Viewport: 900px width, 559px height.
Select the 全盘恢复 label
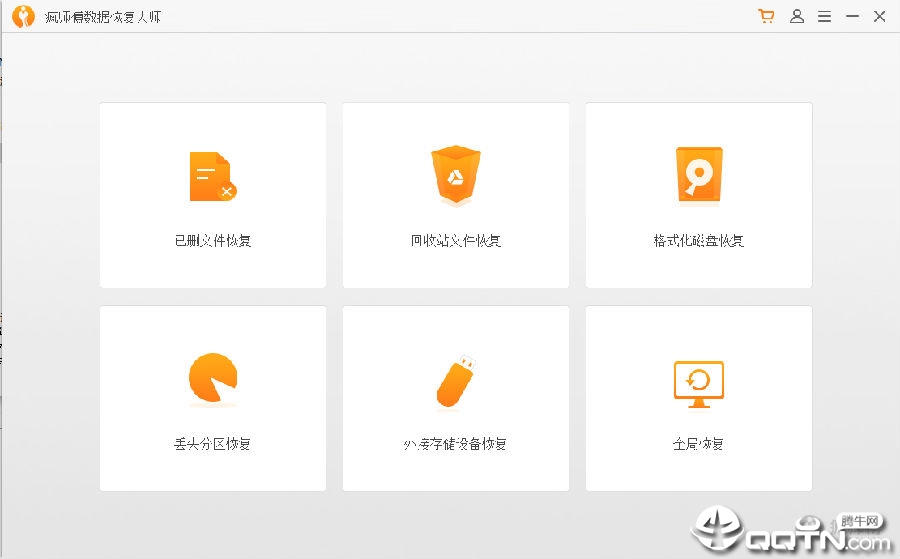[x=698, y=444]
